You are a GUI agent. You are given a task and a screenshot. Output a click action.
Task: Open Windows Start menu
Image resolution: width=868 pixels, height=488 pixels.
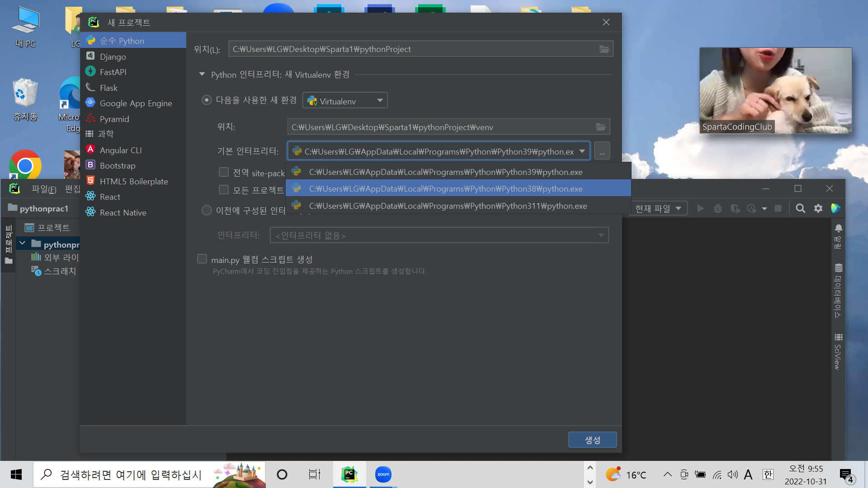click(x=16, y=474)
